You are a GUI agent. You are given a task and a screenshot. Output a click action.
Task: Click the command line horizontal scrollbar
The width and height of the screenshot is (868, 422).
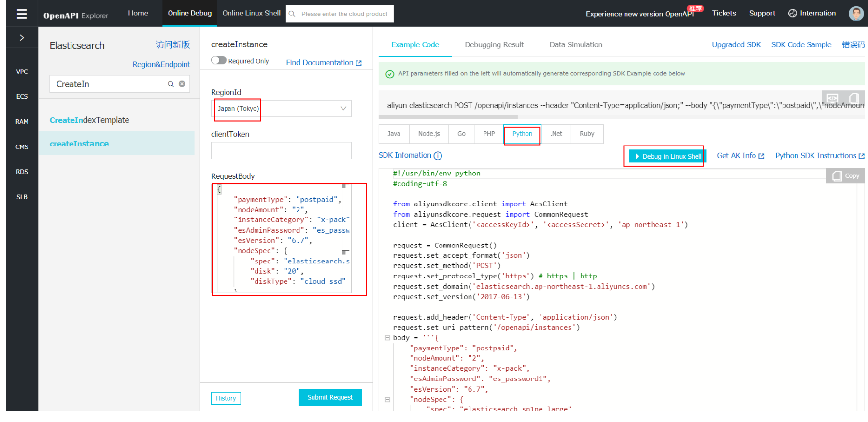448,117
